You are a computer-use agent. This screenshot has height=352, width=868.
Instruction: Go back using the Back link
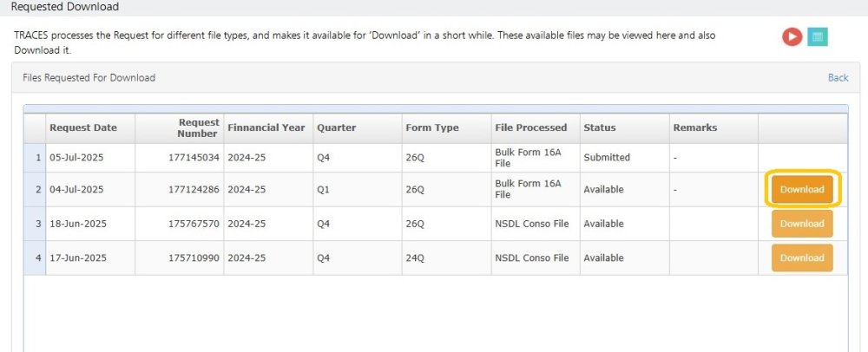pos(838,78)
